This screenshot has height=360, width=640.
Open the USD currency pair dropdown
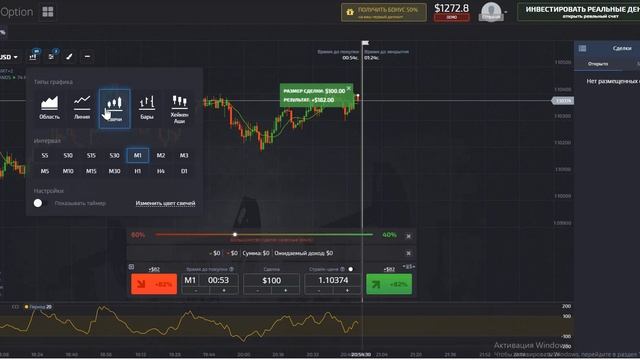tap(9, 57)
